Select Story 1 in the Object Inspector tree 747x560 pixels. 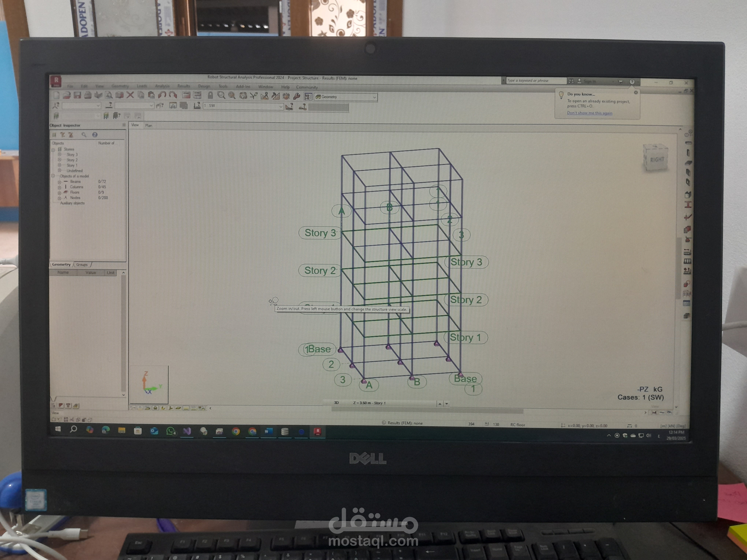[x=72, y=165]
